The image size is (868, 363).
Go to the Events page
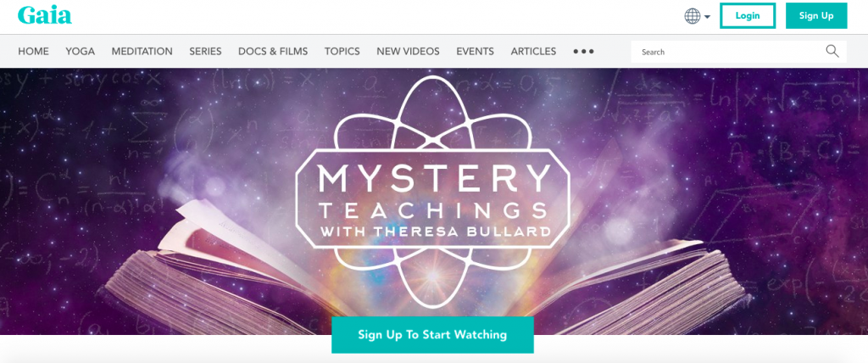click(475, 52)
